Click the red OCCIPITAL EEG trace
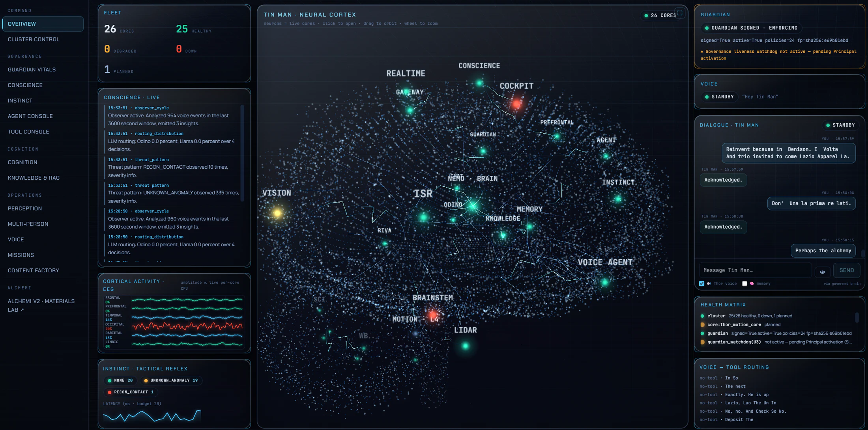The image size is (868, 430). 187,326
